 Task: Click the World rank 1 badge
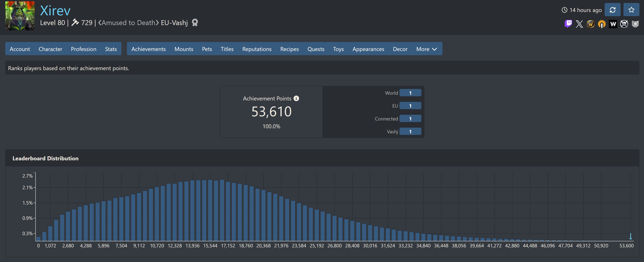[410, 93]
